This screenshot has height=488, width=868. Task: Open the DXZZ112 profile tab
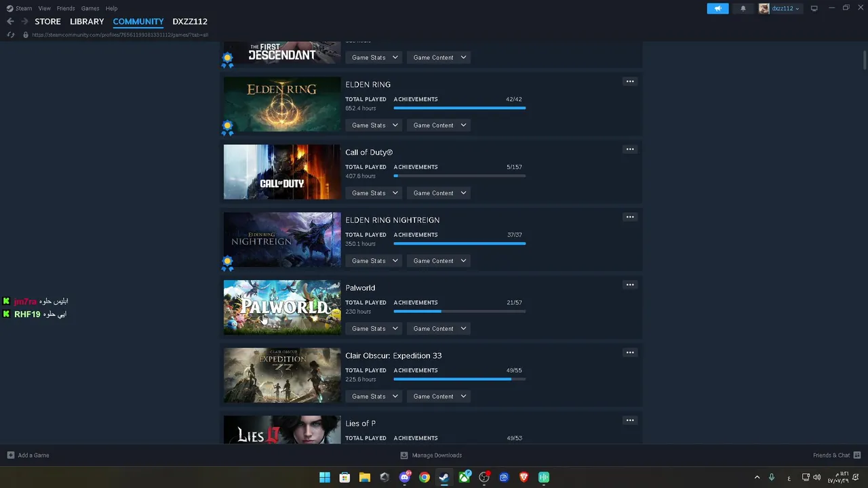click(190, 22)
